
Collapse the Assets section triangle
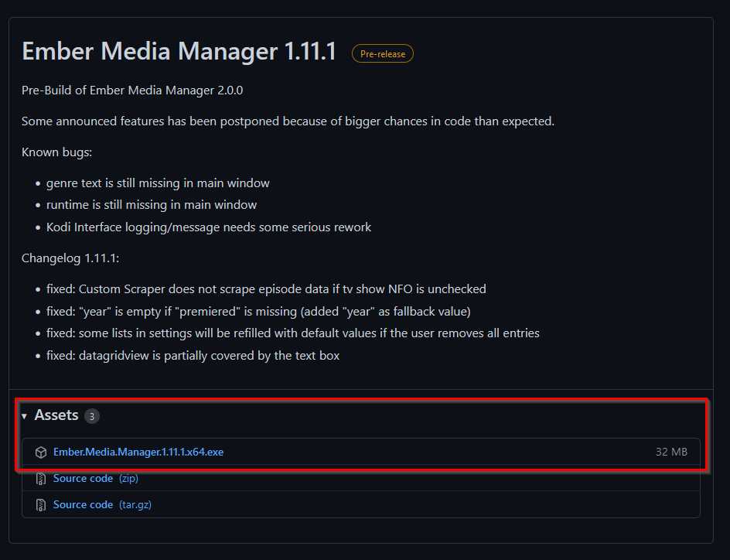pos(24,415)
